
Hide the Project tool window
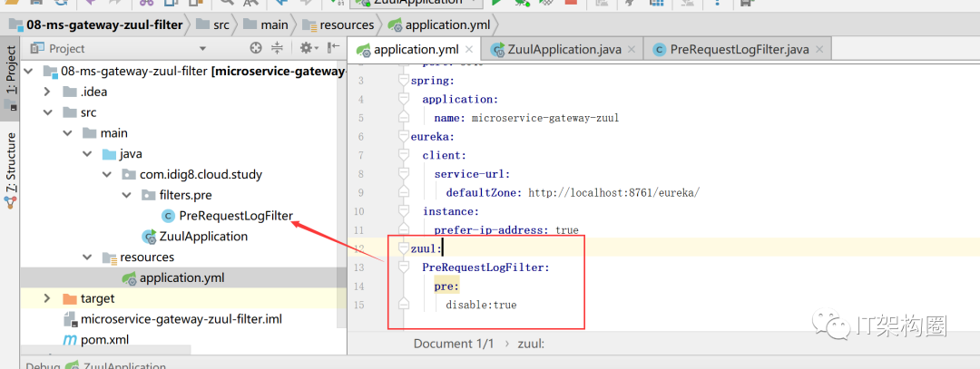[333, 48]
